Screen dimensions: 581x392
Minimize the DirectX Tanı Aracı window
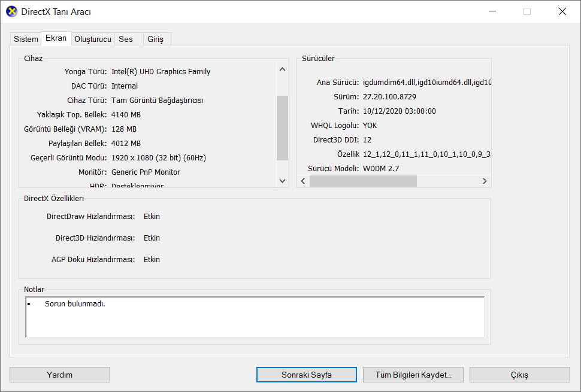pos(492,11)
